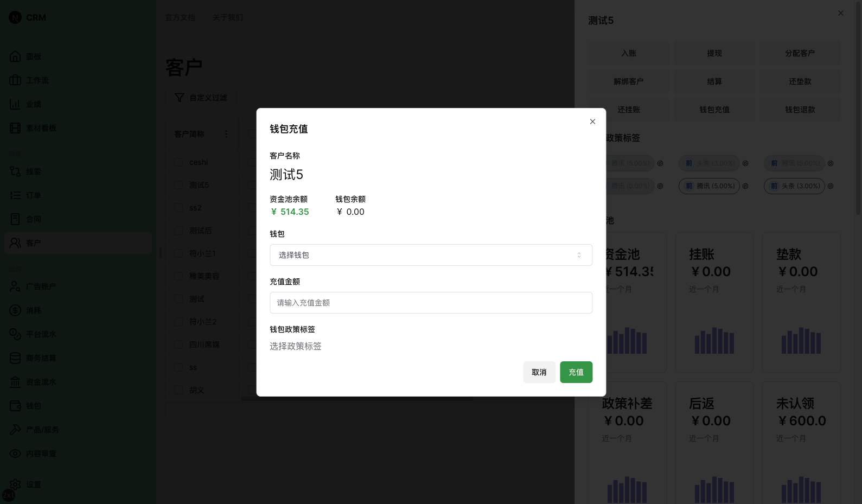Click the 头条 (3.00%) second-row policy tag

[x=794, y=186]
